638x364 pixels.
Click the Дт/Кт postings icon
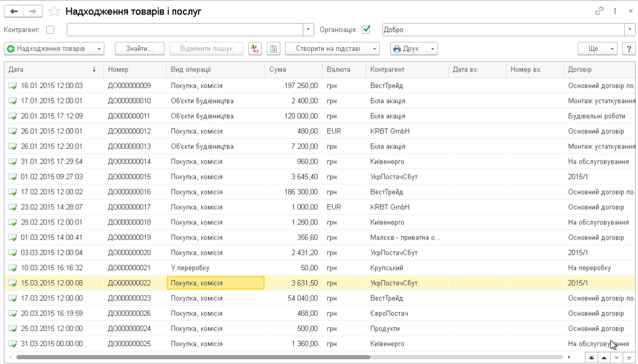pos(255,49)
